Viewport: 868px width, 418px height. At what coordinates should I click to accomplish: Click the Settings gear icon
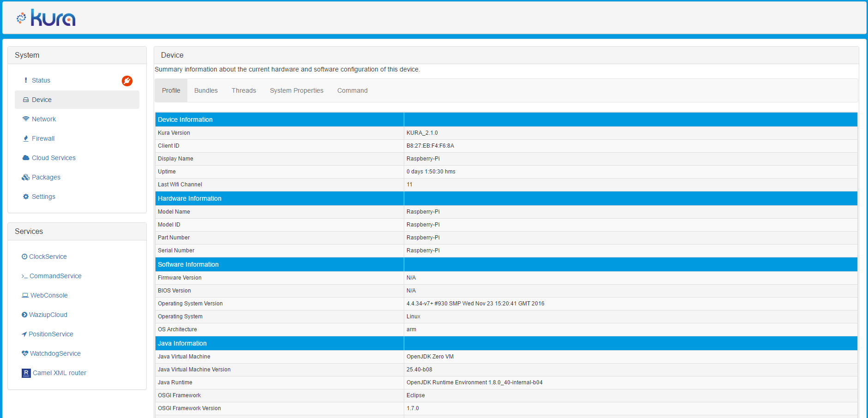26,197
